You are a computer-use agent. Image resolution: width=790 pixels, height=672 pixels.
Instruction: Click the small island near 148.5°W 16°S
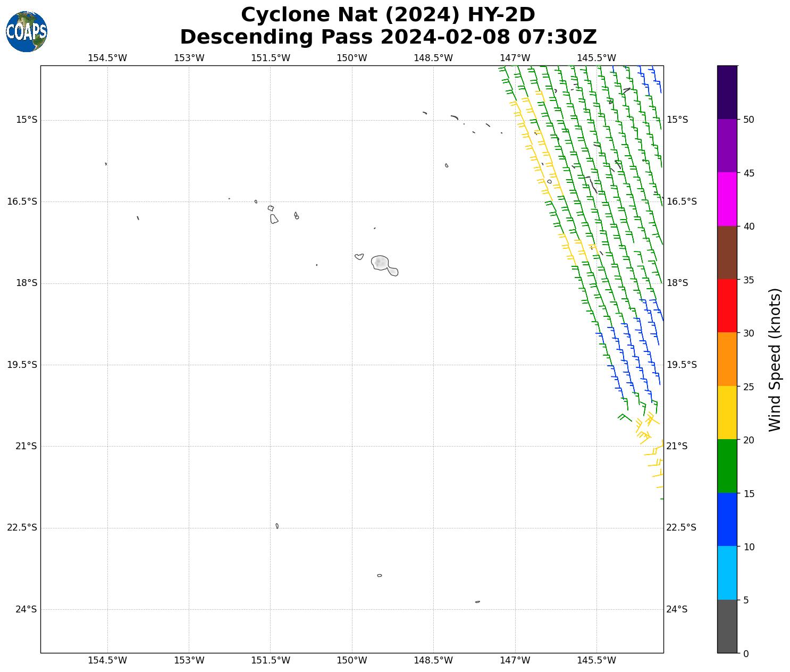point(447,165)
